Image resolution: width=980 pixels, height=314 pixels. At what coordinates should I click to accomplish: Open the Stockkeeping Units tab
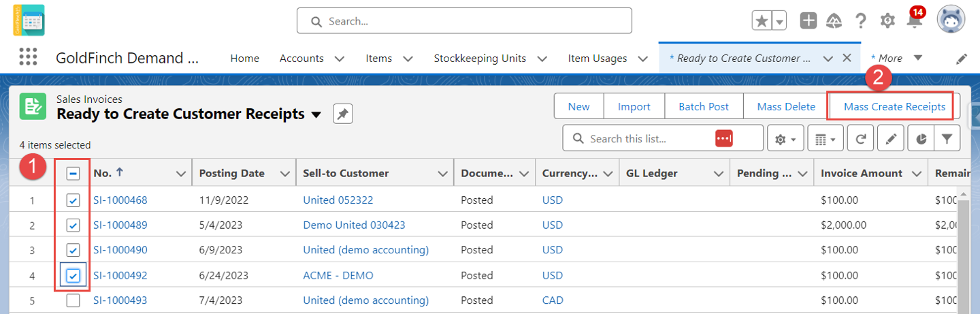click(x=480, y=59)
